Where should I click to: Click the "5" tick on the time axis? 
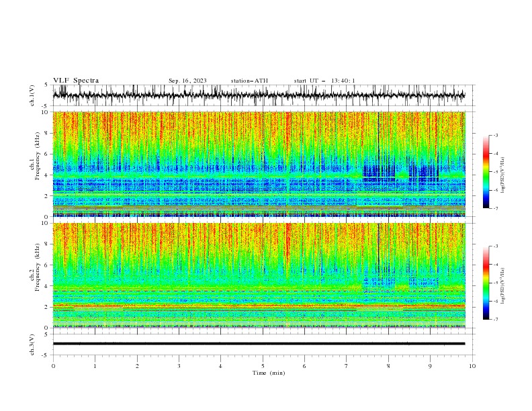(x=263, y=366)
